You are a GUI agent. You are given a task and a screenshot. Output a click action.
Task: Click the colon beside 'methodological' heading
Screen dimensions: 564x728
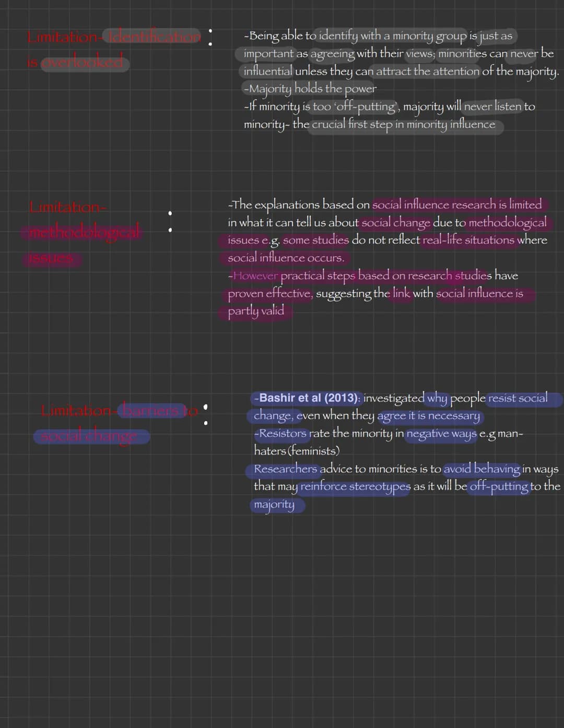click(x=170, y=221)
